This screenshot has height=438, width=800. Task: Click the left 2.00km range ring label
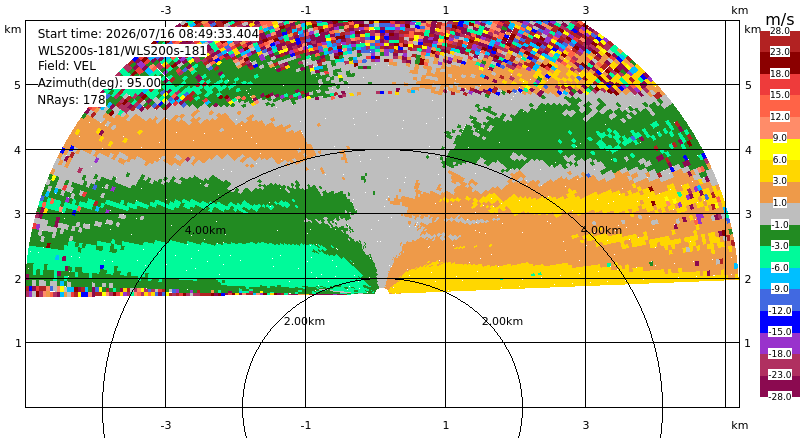[304, 321]
